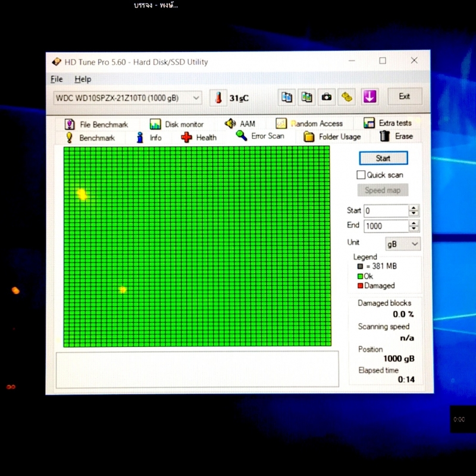Open the drive selection dropdown
Image resolution: width=476 pixels, height=476 pixels.
127,98
